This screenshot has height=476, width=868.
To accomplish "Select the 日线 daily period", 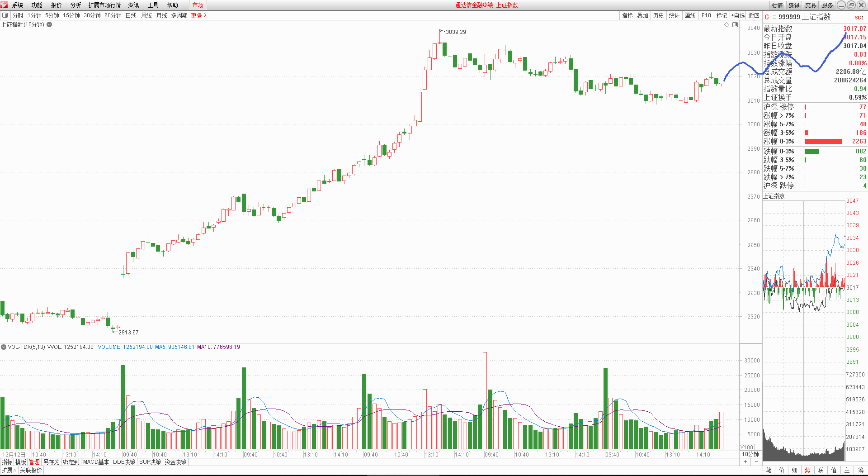I will coord(131,15).
